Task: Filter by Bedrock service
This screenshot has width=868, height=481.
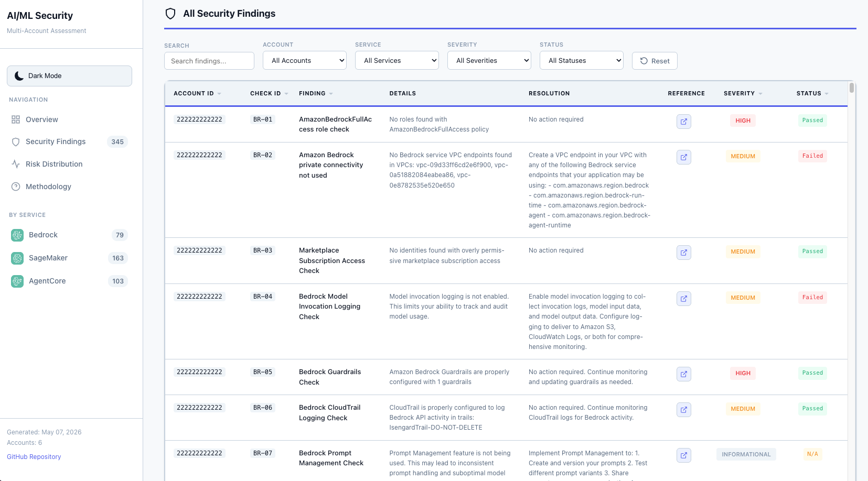Action: (x=69, y=235)
